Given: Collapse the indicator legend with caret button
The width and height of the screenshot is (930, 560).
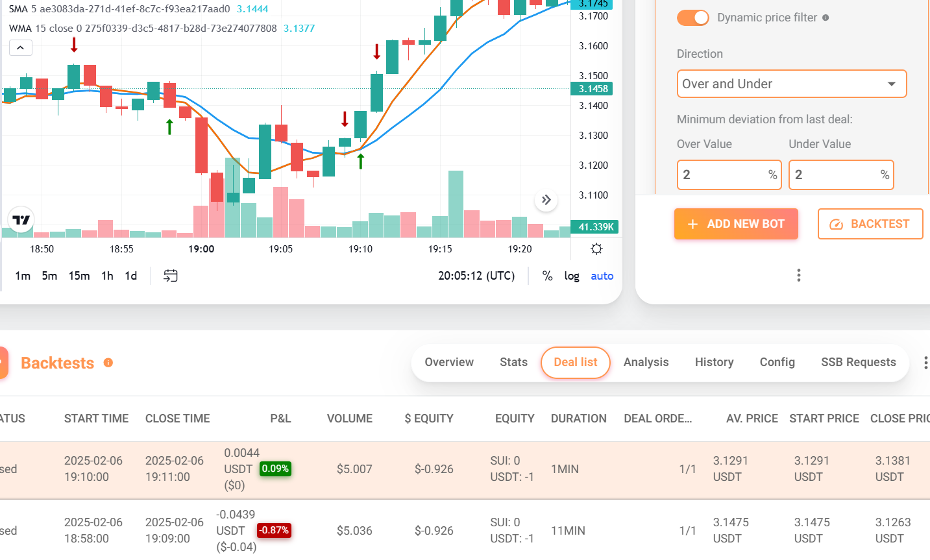Looking at the screenshot, I should tap(20, 47).
